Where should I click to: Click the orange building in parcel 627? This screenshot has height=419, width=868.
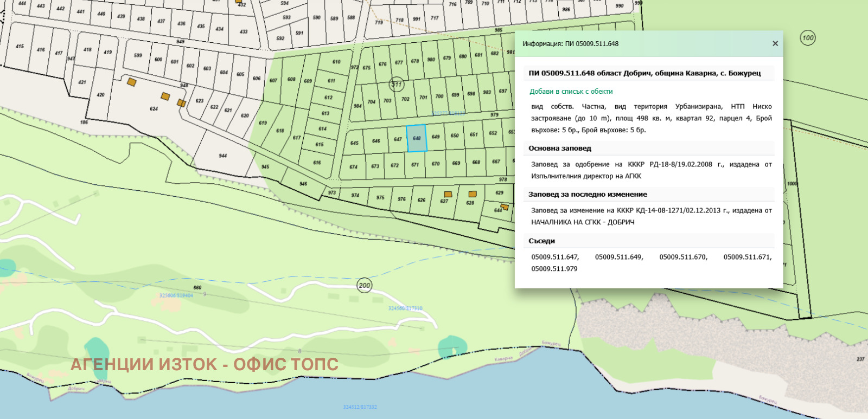(448, 194)
